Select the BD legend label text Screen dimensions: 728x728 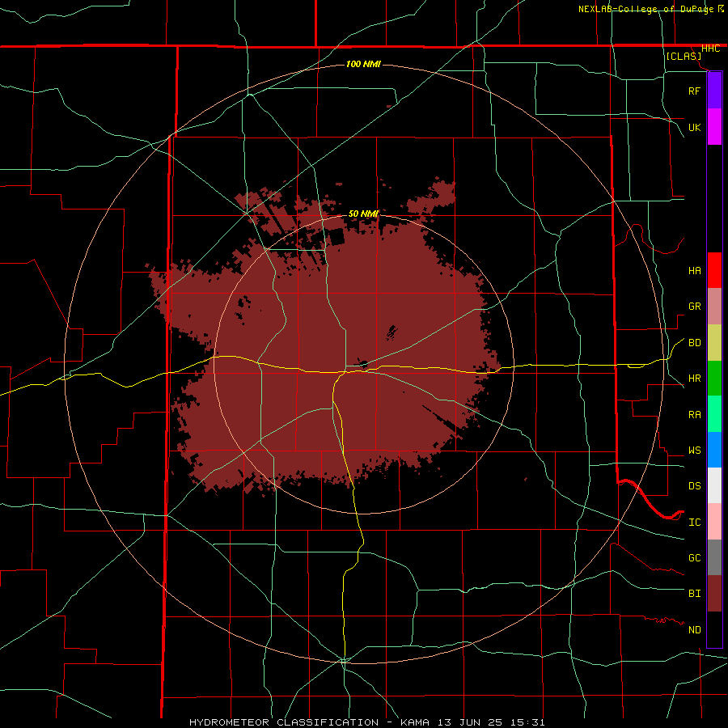[x=694, y=343]
